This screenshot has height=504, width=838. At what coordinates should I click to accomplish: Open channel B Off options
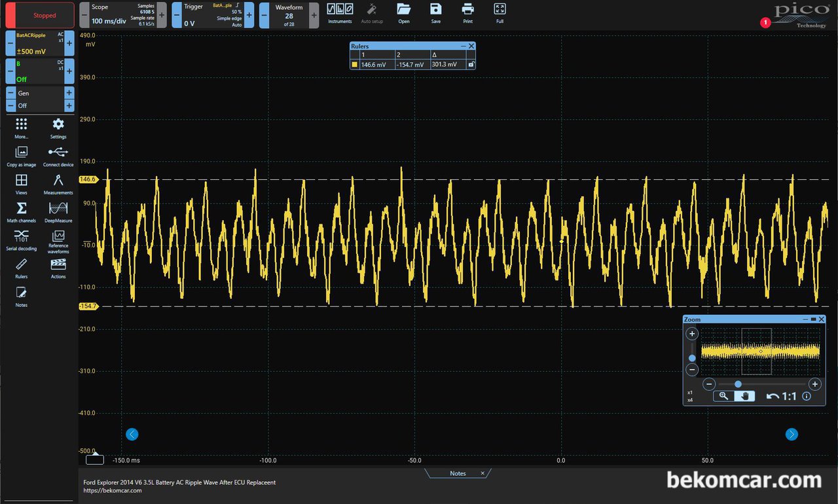40,71
